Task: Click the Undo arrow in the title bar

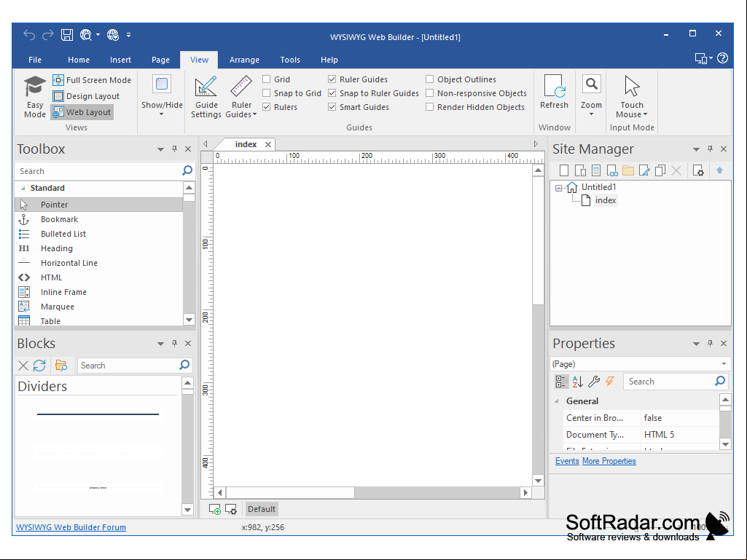Action: click(30, 35)
